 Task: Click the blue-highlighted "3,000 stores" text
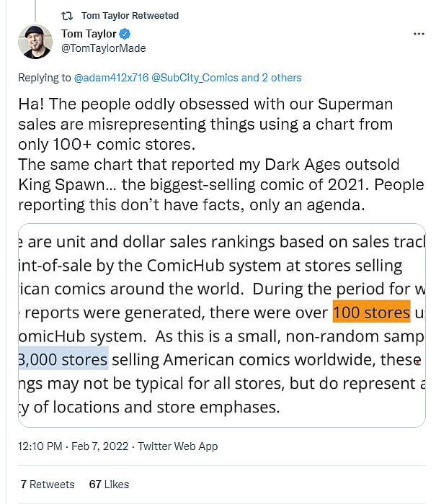pos(62,359)
